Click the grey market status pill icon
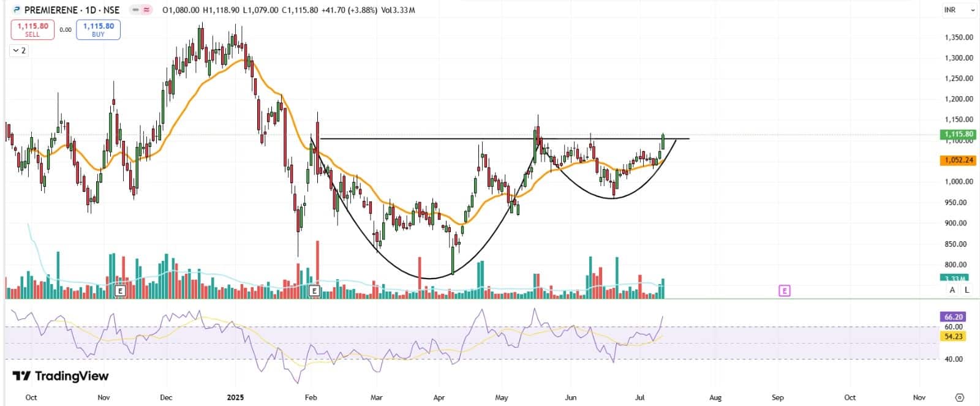Viewport: 980px width, 406px height. [135, 10]
